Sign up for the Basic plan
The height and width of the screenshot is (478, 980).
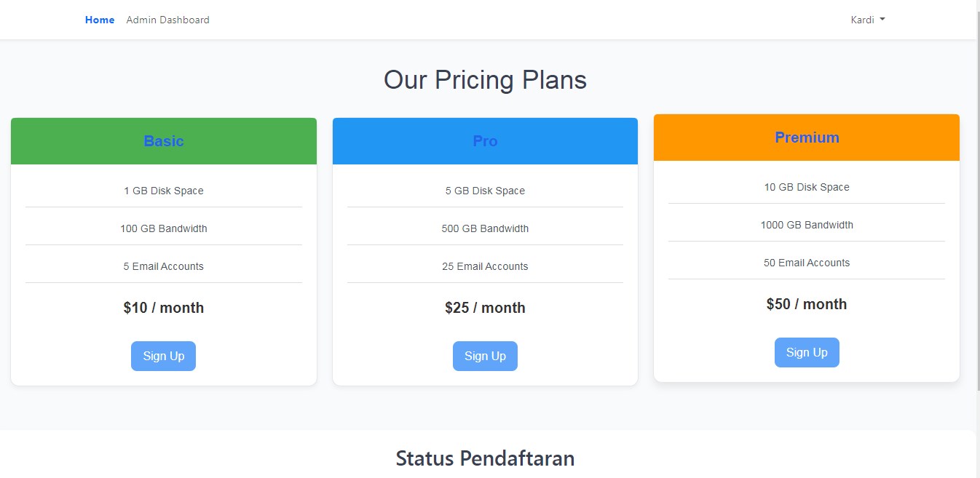[163, 356]
